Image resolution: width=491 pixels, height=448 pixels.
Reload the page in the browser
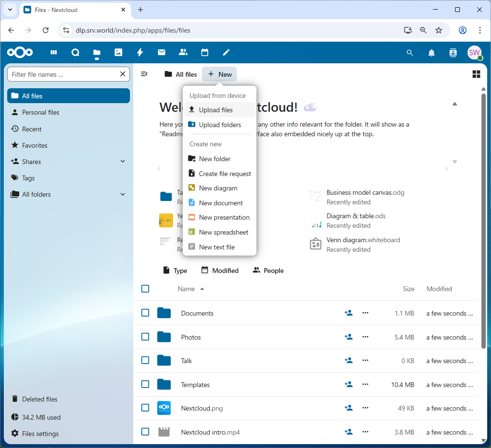pyautogui.click(x=46, y=30)
